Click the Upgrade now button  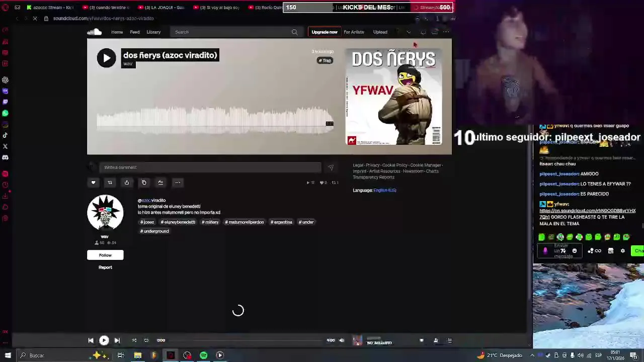tap(325, 32)
